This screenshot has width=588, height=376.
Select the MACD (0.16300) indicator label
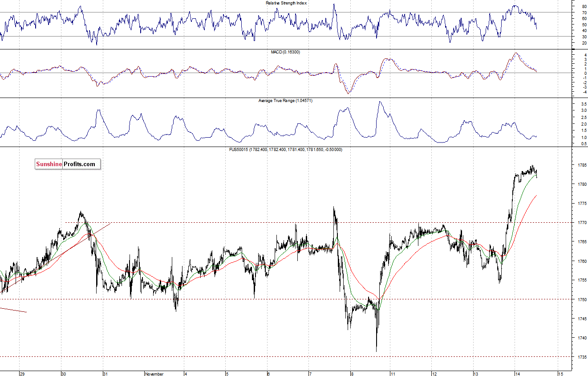click(285, 52)
